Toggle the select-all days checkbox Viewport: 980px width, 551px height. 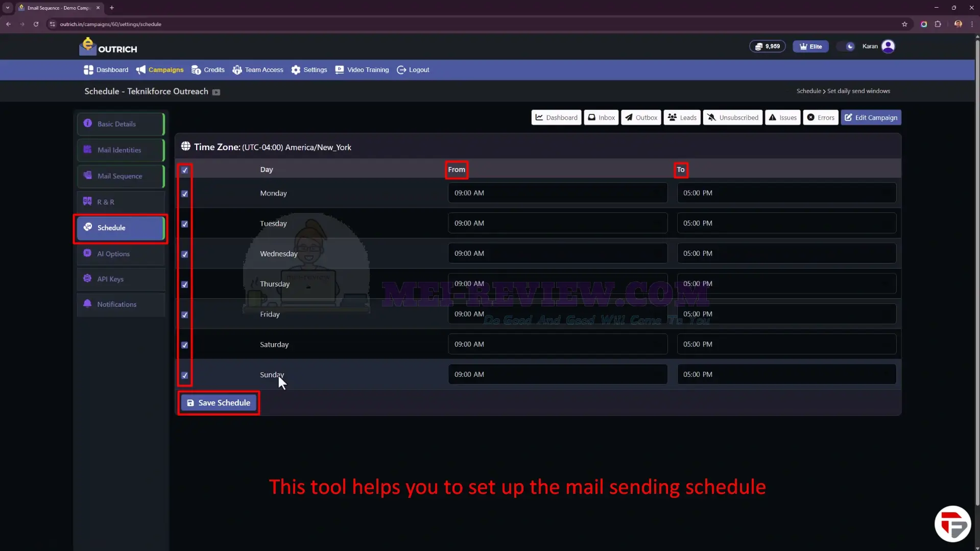185,170
